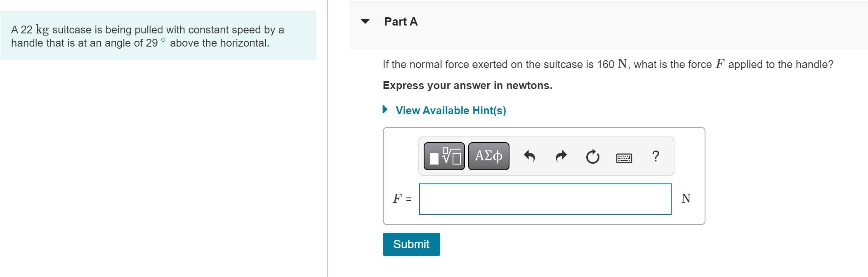Select the Part A section header
This screenshot has height=277, width=868.
[x=400, y=22]
